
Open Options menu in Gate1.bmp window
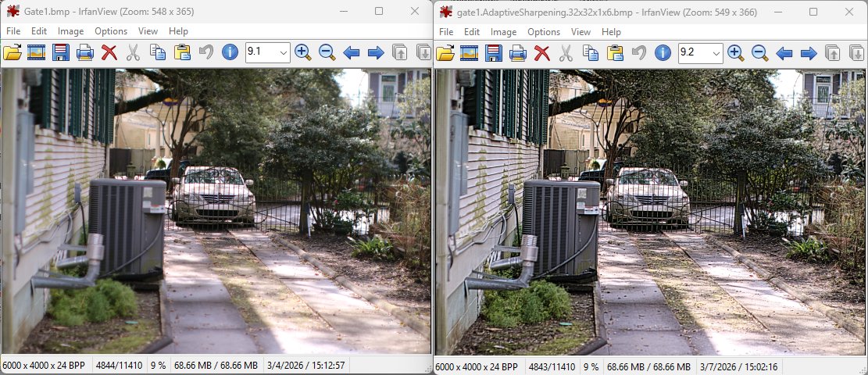click(111, 31)
